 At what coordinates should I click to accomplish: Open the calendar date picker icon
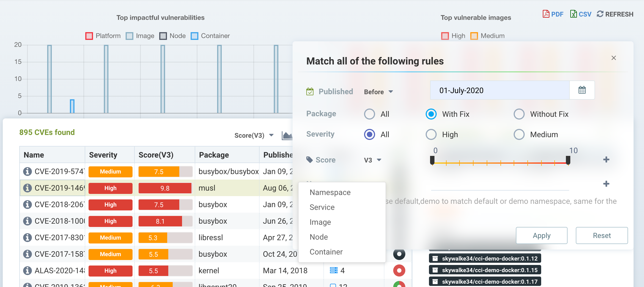(582, 90)
